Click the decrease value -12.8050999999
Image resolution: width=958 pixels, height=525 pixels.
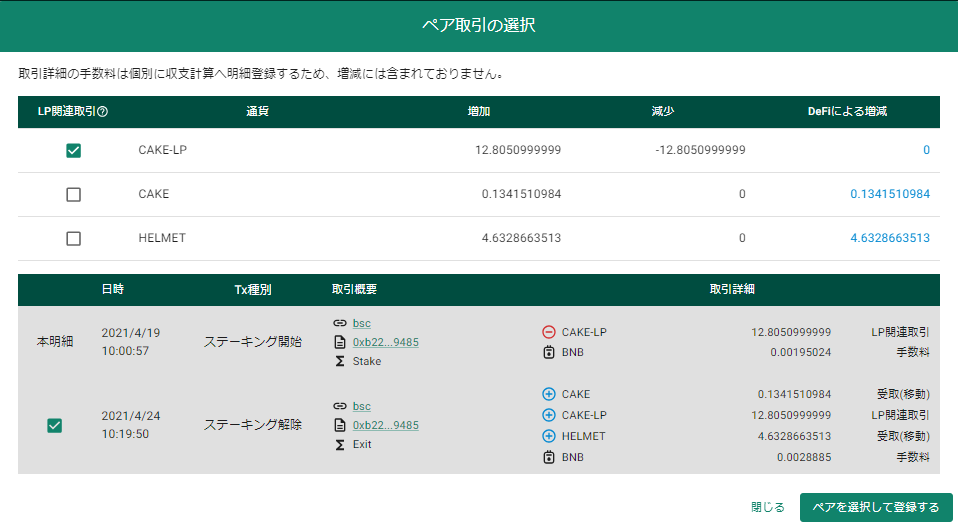700,150
